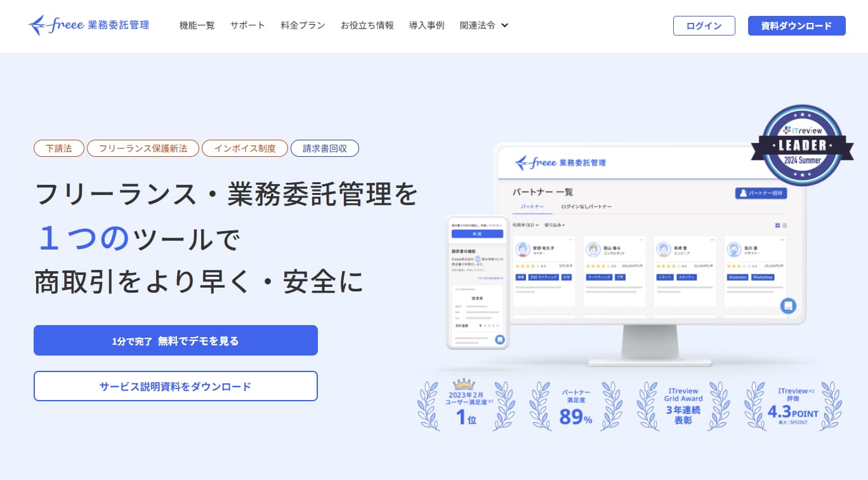Click the 資料ダウンロード header button
Image resolution: width=868 pixels, height=480 pixels.
796,25
